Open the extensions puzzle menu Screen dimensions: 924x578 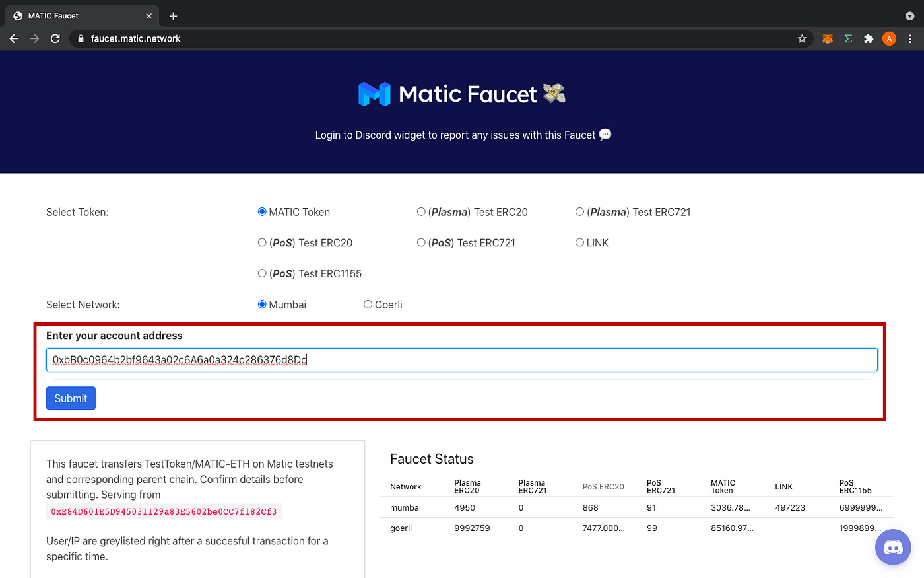[869, 38]
